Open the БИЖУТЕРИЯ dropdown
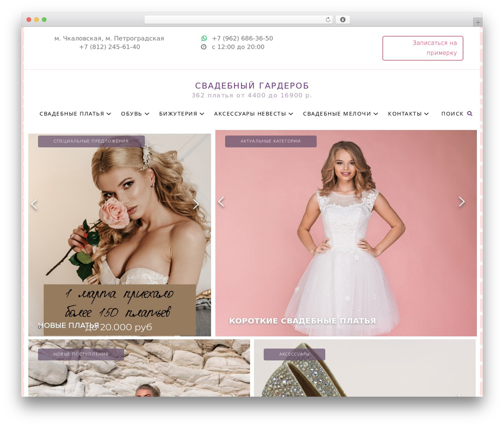504x427 pixels. 182,114
